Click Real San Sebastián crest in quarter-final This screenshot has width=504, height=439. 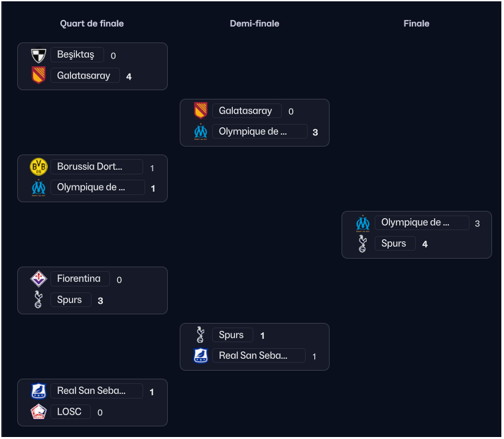point(38,391)
